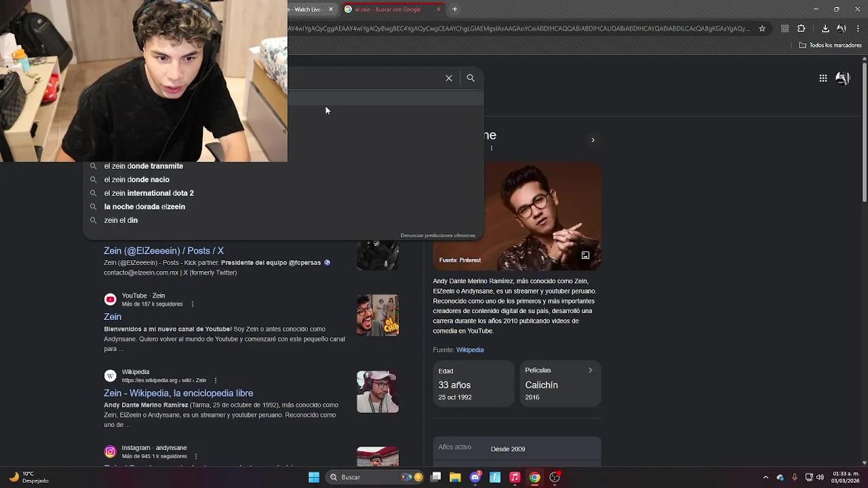The height and width of the screenshot is (488, 868).
Task: Close the 'Watch Live' tab
Action: pos(331,9)
